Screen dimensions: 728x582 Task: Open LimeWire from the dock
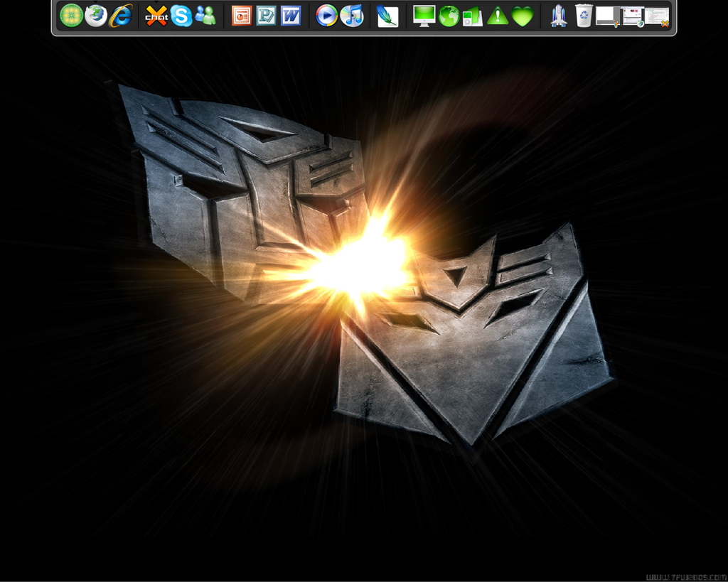72,16
